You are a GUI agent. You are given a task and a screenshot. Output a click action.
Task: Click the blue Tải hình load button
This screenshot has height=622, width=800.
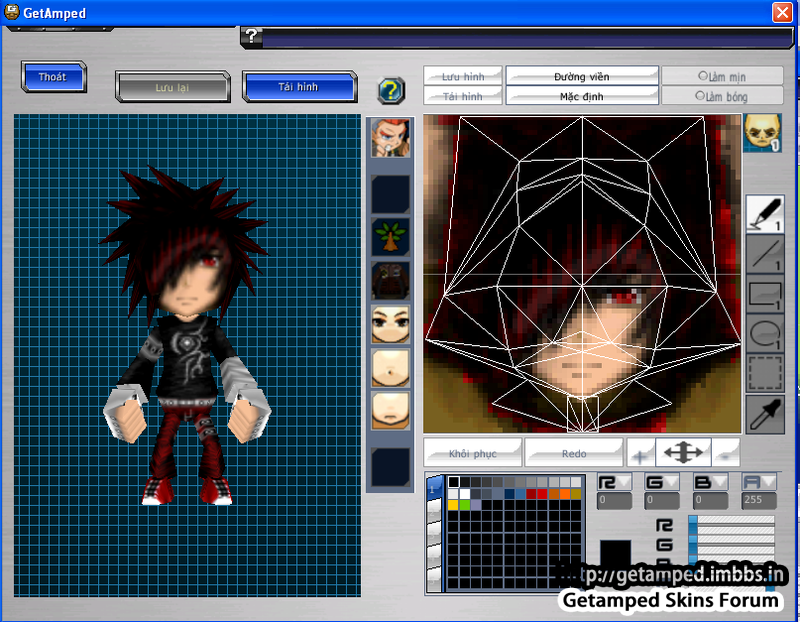tap(299, 87)
